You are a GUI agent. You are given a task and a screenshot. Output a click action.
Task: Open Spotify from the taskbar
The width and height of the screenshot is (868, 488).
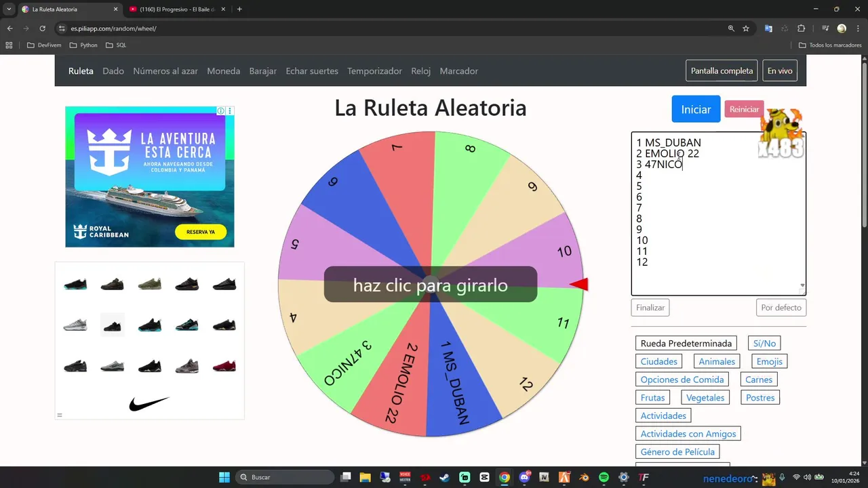point(604,477)
